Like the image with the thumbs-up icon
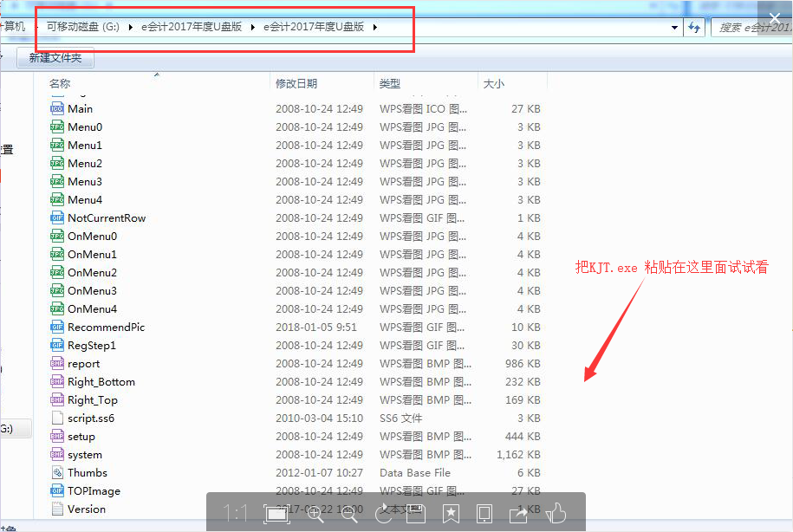The height and width of the screenshot is (532, 793). coord(556,514)
